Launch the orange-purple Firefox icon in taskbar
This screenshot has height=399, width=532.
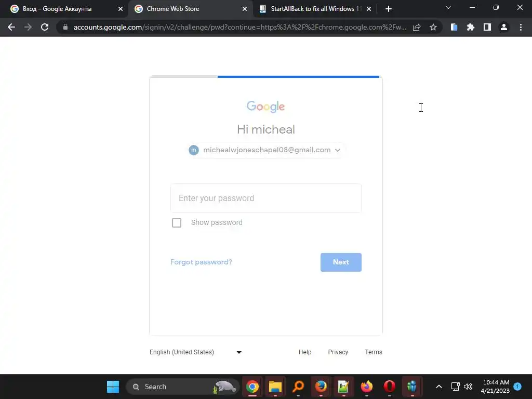click(x=366, y=387)
